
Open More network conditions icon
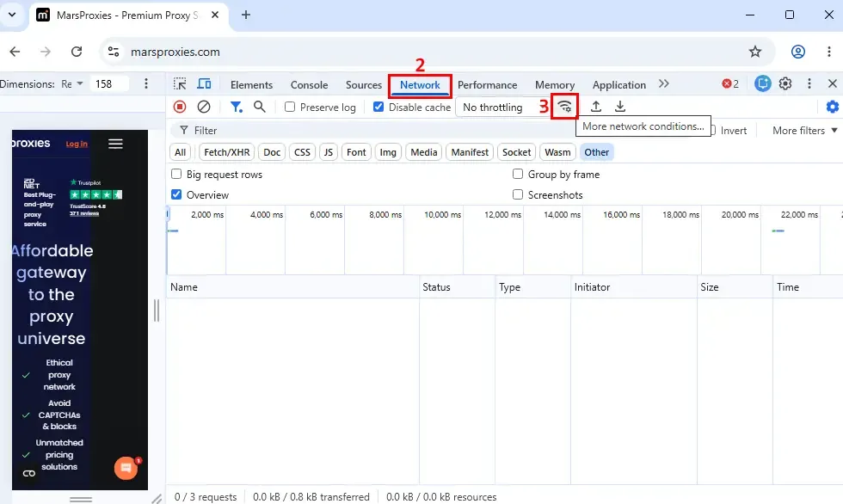point(564,107)
